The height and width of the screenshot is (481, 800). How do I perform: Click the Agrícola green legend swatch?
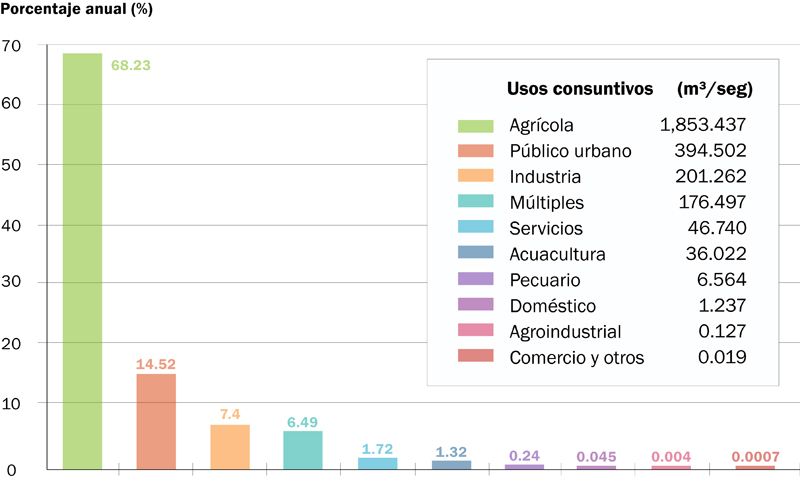[477, 126]
